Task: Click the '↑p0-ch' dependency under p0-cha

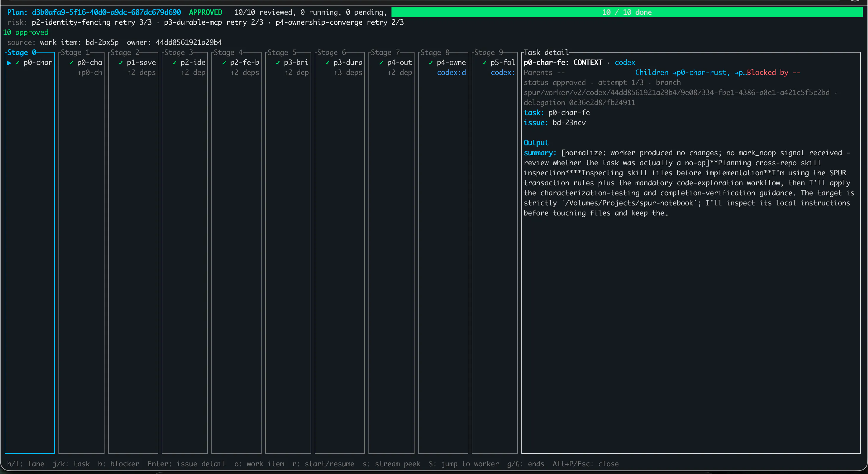Action: [90, 73]
